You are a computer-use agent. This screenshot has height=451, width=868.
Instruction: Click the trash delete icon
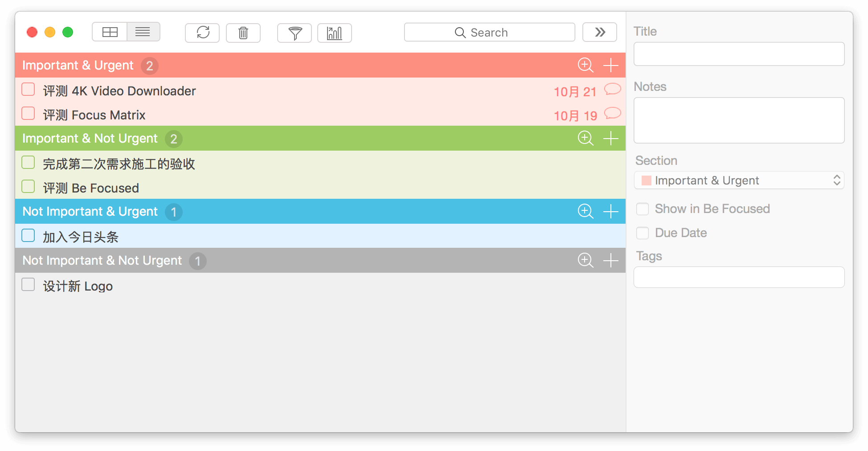click(243, 33)
